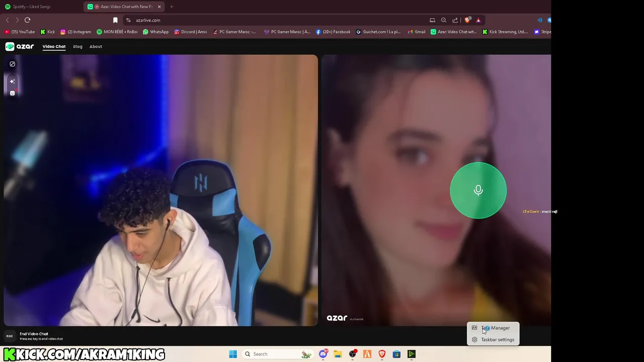Viewport: 644px width, 362px height.
Task: Open Brave Shields lion icon
Action: point(467,20)
